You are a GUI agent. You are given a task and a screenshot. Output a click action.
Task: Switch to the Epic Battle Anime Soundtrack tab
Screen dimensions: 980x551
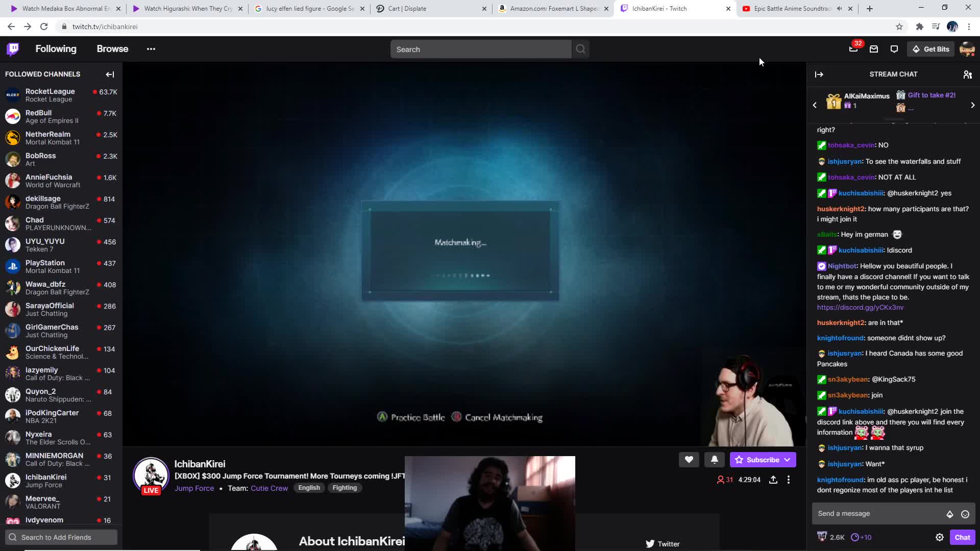[798, 9]
